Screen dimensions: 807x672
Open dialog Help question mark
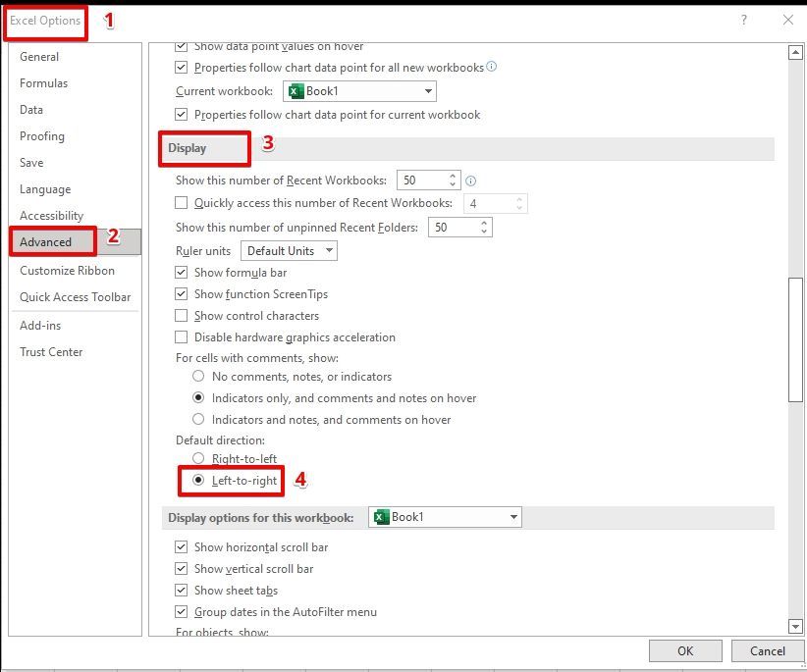click(744, 20)
